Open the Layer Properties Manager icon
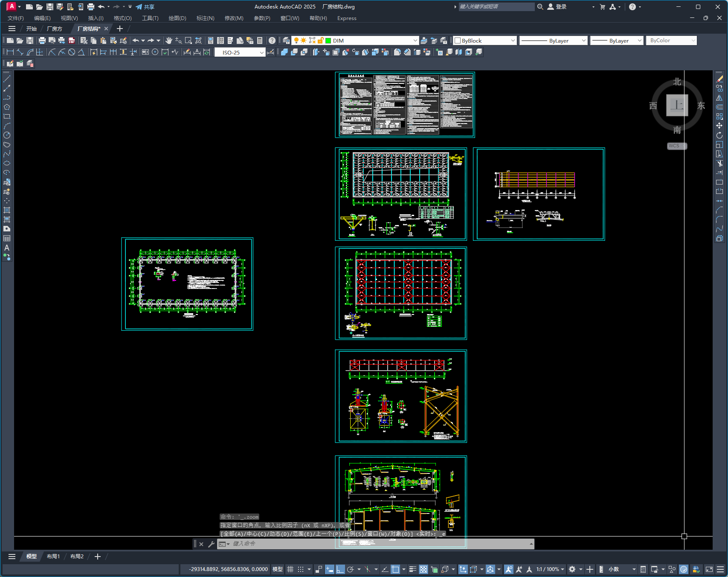This screenshot has height=577, width=728. pos(286,40)
